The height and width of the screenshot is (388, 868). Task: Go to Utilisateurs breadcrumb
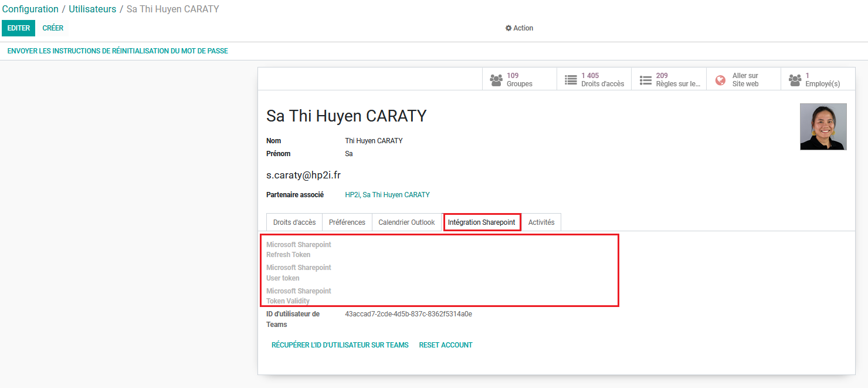pos(93,9)
